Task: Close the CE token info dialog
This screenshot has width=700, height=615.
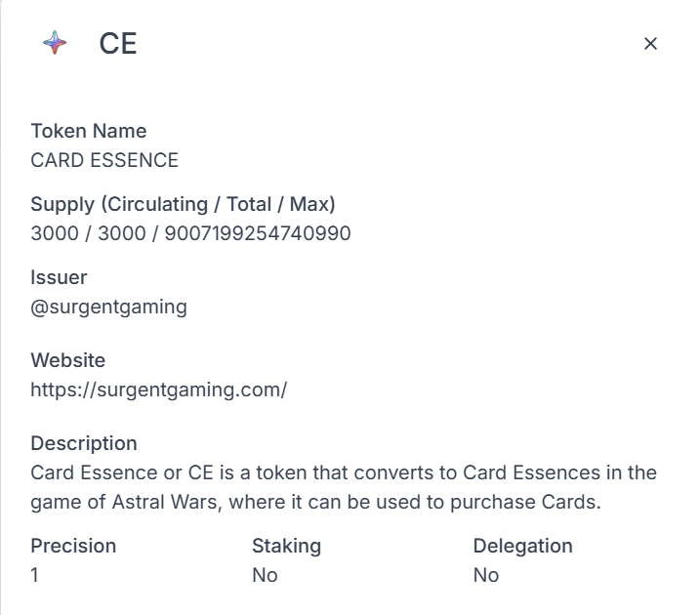Action: click(x=650, y=44)
